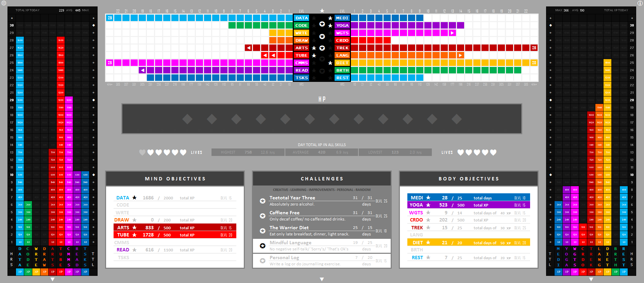Click the left arrow on the READ bar
This screenshot has width=644, height=283.
143,70
